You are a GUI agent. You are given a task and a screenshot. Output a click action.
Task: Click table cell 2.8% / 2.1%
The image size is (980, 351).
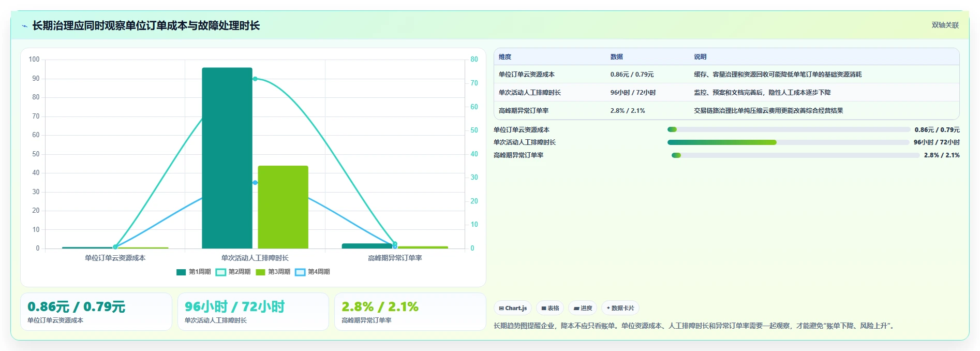[x=628, y=111]
